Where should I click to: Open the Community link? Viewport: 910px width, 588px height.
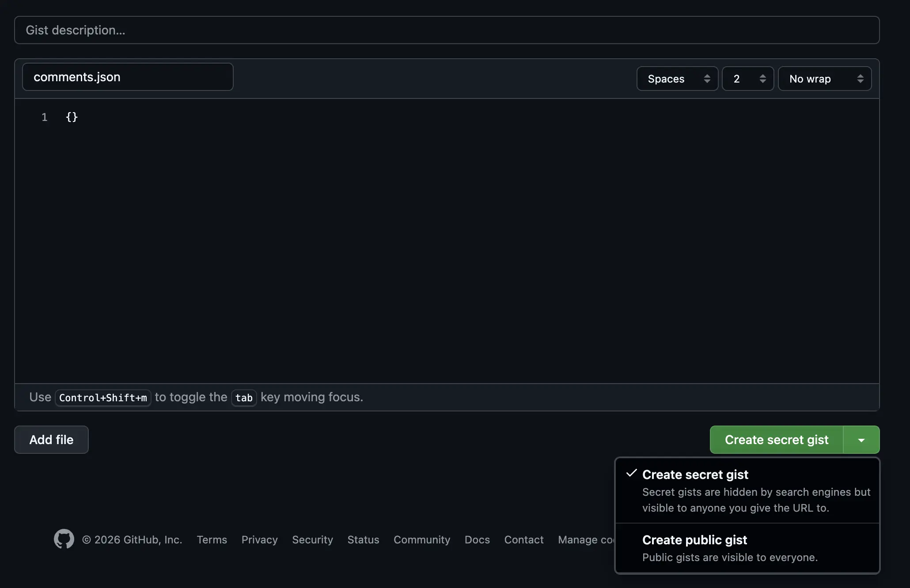click(422, 539)
